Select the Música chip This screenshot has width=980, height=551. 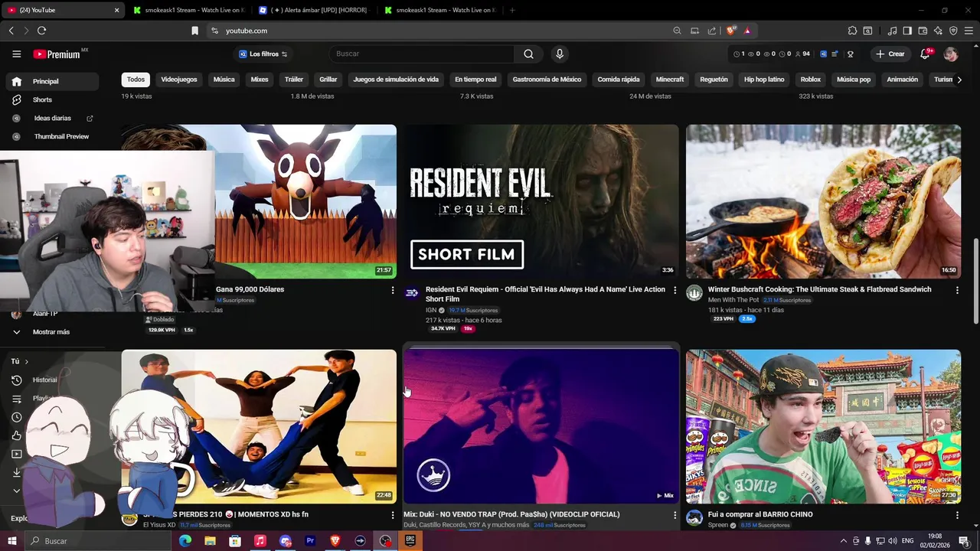tap(224, 80)
